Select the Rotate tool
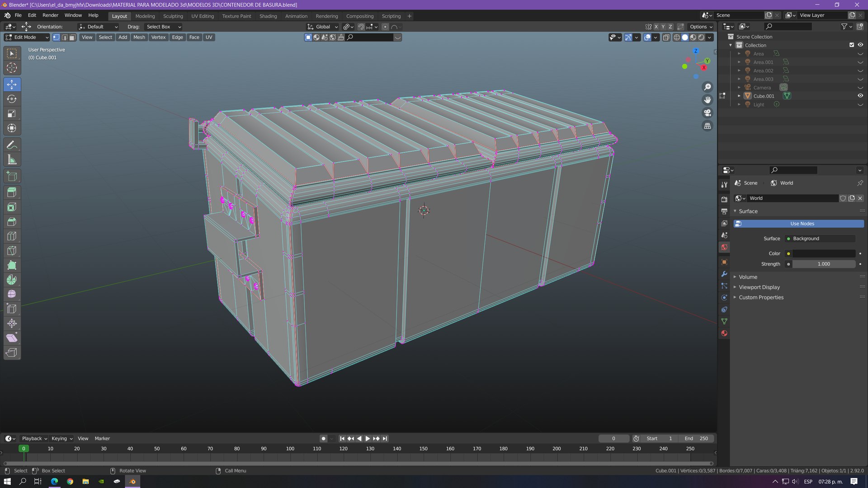 point(12,99)
